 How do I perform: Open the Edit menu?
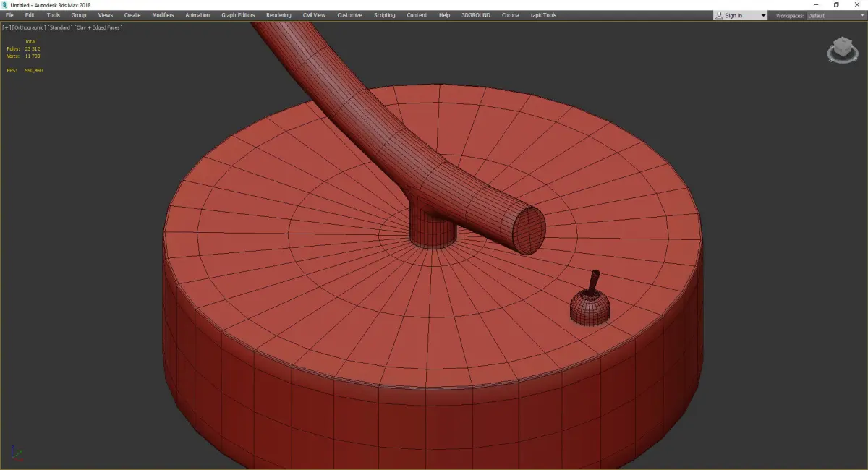[30, 15]
